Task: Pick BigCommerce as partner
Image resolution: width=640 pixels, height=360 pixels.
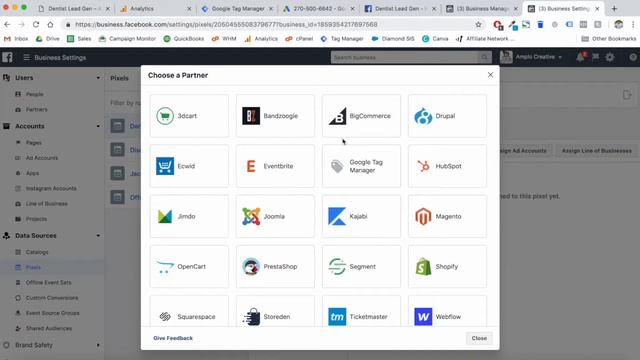Action: [x=361, y=116]
